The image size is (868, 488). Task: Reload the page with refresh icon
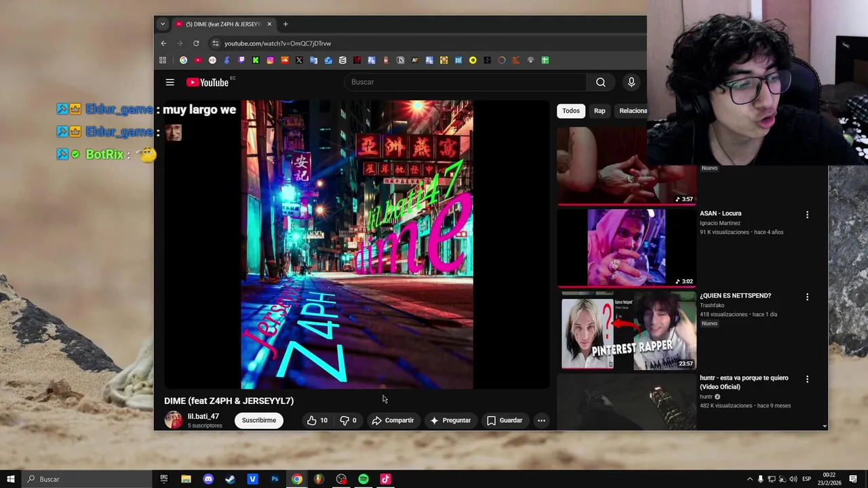click(196, 43)
